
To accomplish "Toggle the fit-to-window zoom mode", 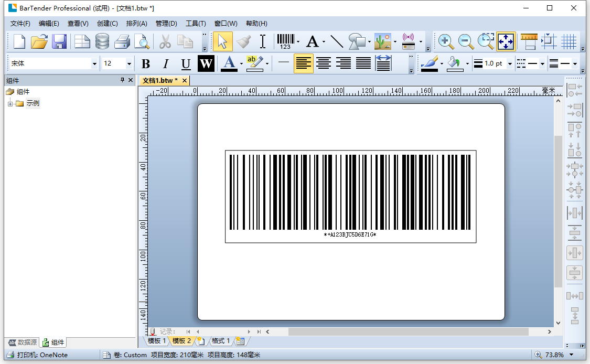I will click(506, 41).
